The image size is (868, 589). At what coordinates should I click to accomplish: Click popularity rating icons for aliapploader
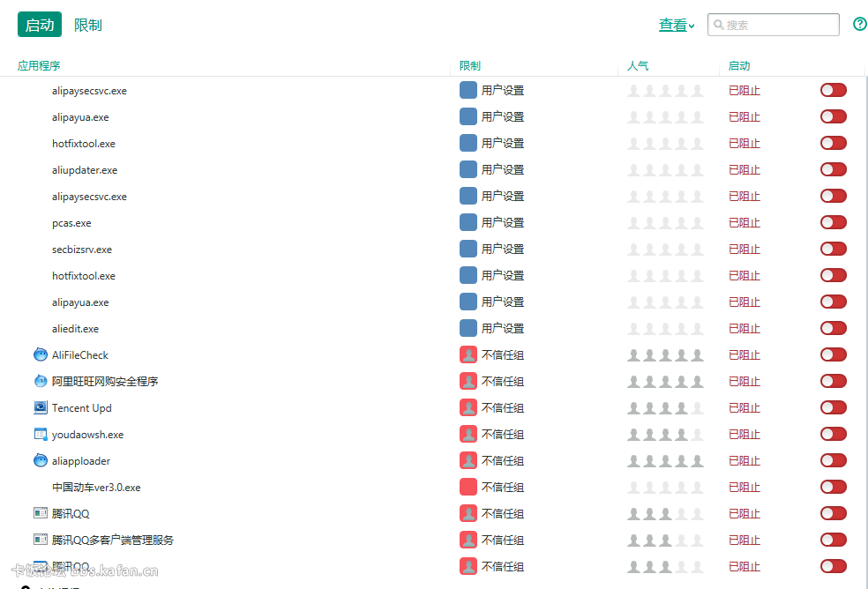[x=665, y=461]
